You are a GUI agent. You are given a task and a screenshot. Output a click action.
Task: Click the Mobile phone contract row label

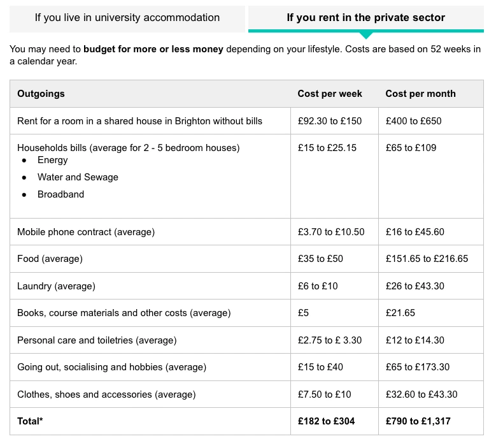86,232
